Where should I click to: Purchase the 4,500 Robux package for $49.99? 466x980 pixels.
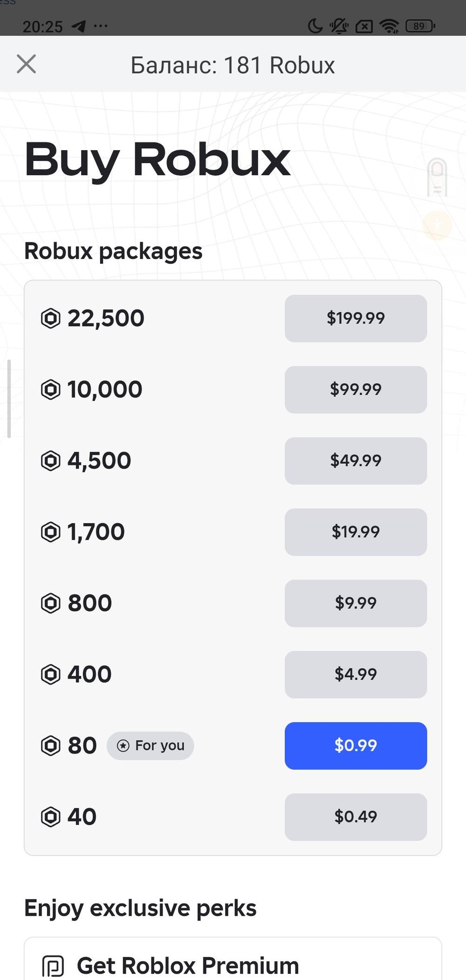(x=356, y=461)
